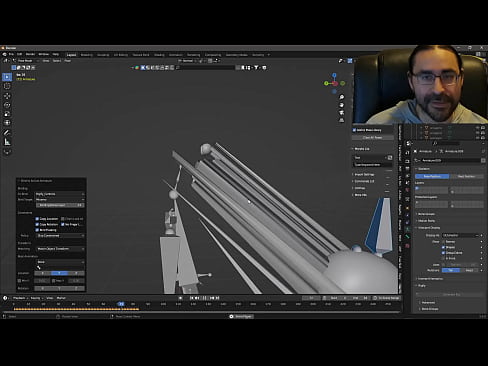Select the Pose Position button
The height and width of the screenshot is (366, 488).
coord(432,176)
